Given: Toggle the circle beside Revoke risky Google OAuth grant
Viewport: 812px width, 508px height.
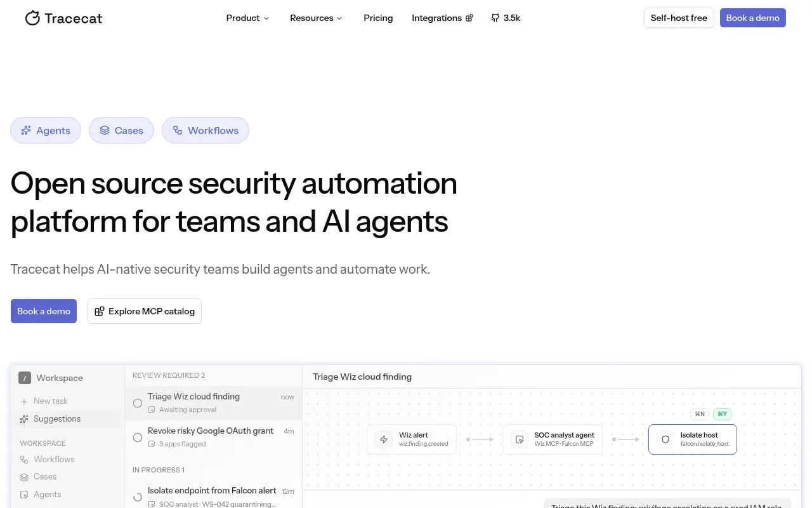Looking at the screenshot, I should click(138, 438).
